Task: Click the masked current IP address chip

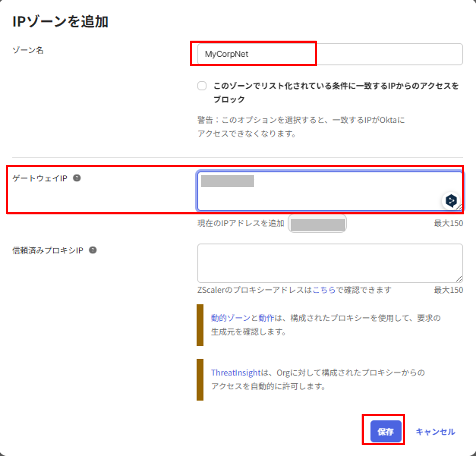Action: pos(317,223)
